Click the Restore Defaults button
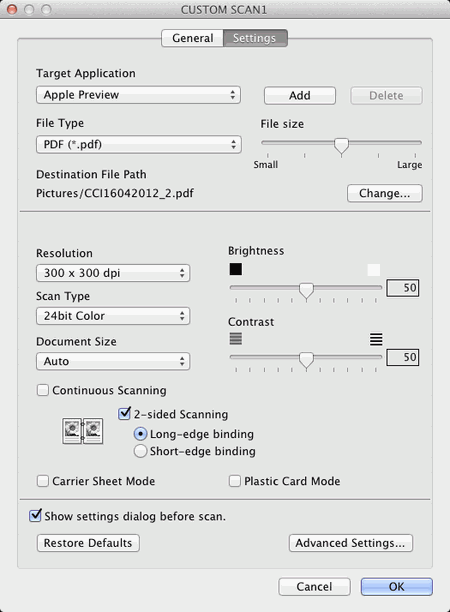450x612 pixels. click(88, 543)
